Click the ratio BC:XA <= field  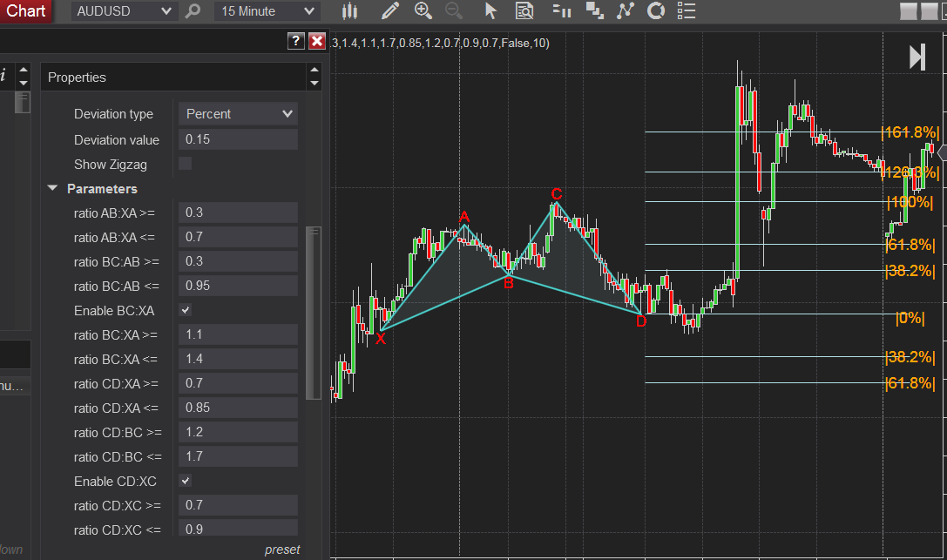(238, 359)
